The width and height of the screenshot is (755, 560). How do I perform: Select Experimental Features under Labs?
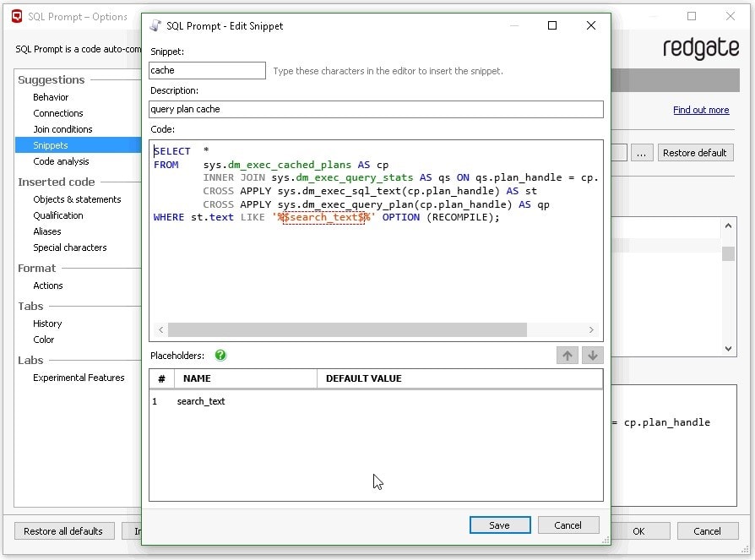coord(79,378)
